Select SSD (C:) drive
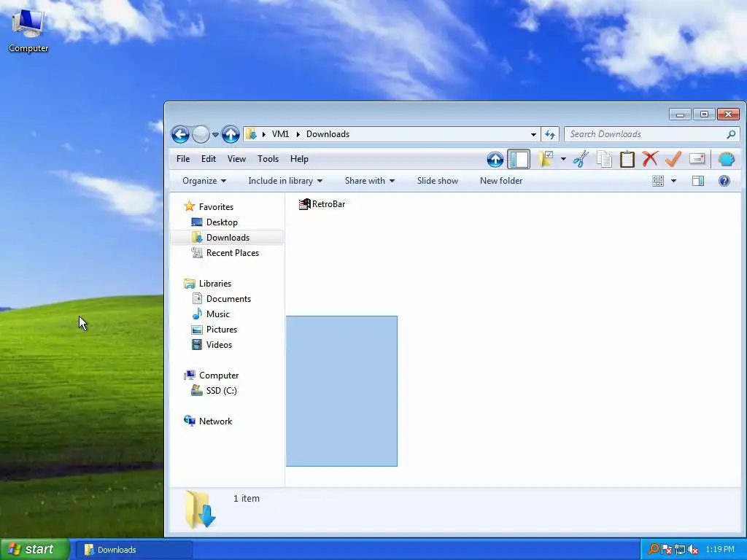This screenshot has width=747, height=560. coord(221,391)
